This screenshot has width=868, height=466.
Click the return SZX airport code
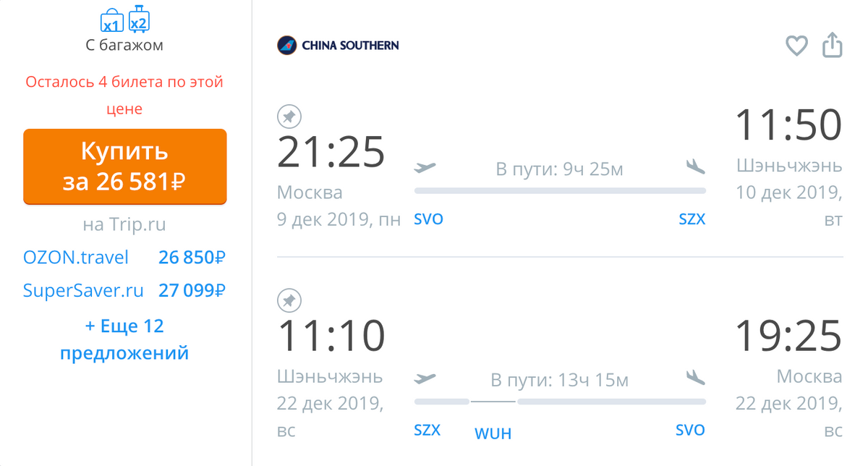pyautogui.click(x=427, y=430)
